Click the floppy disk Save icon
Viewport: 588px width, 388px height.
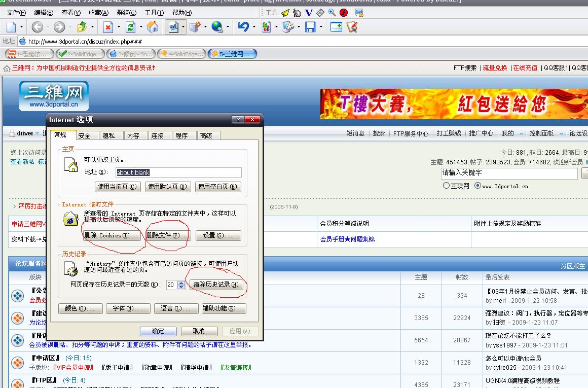310,27
